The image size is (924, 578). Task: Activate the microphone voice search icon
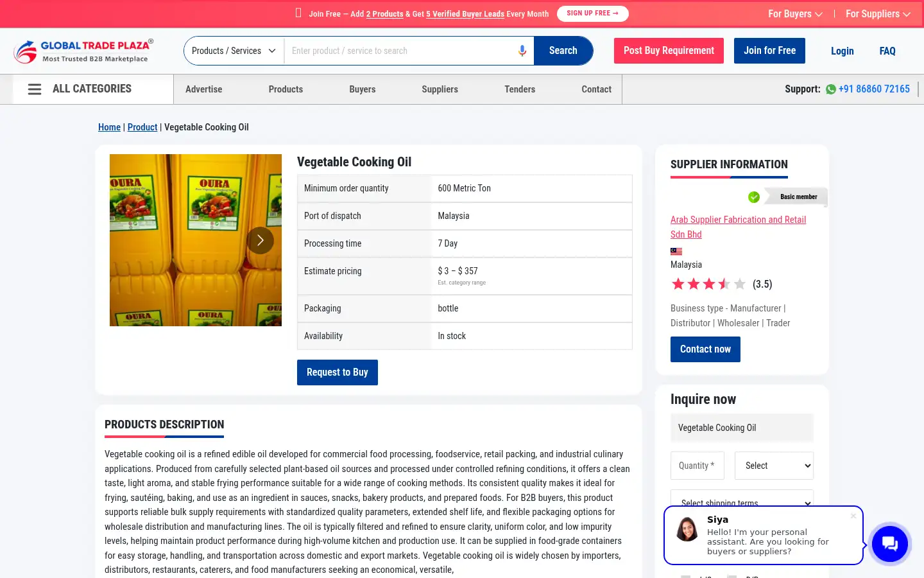click(522, 51)
